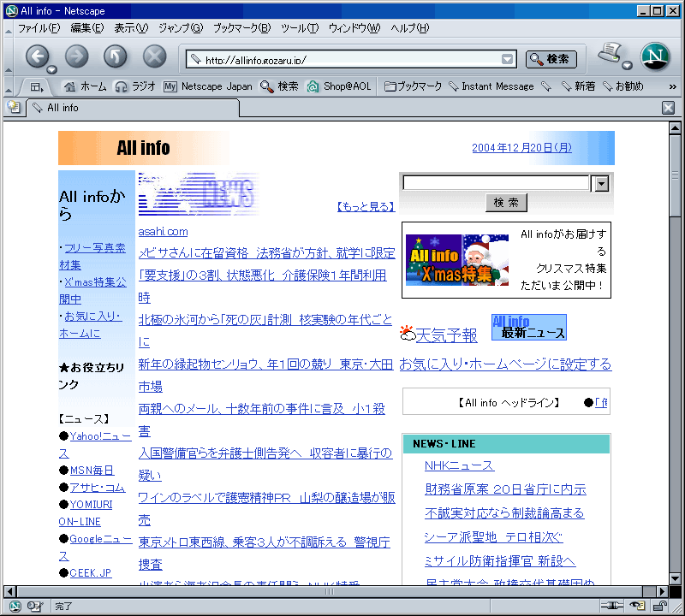Open the 2004年12月20日(月) date link

(521, 147)
